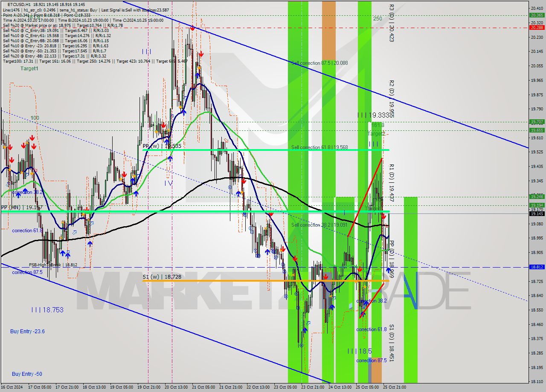The width and height of the screenshot is (546, 392).
Task: Select the 'Sell %20 @ Market price' line
Action: click(63, 25)
